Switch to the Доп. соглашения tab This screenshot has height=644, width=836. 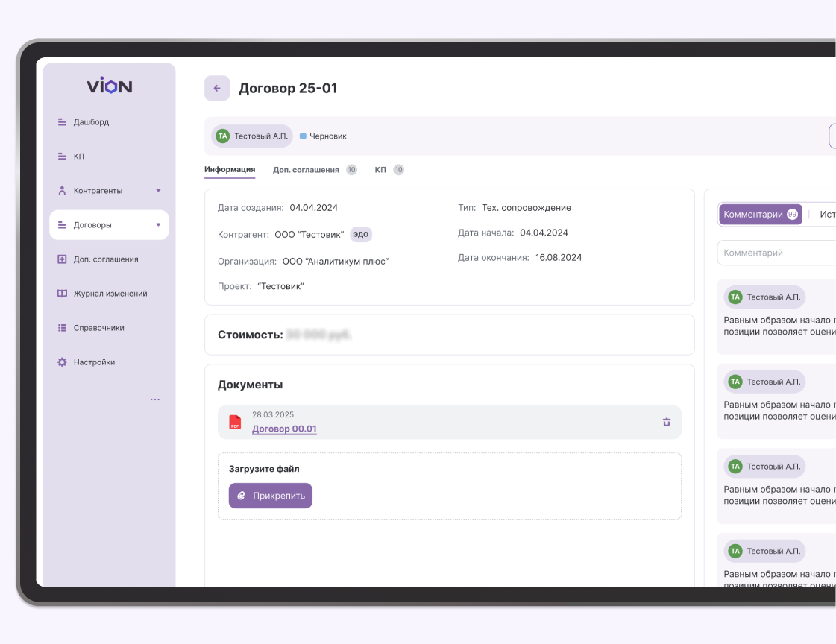pos(306,170)
